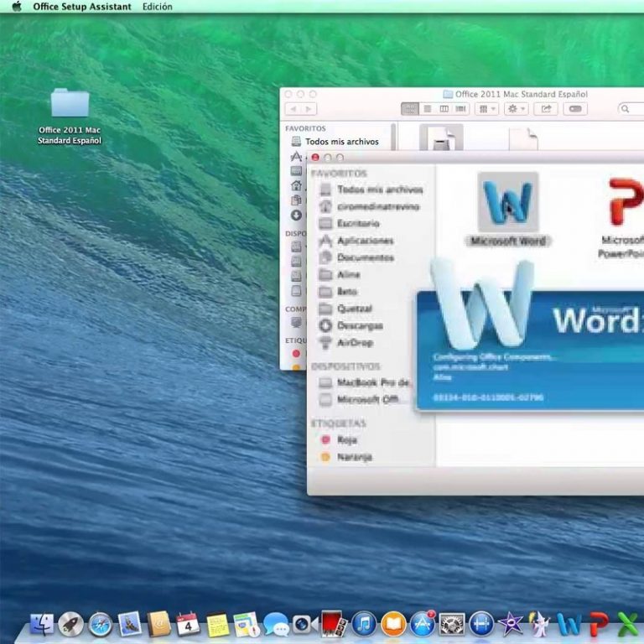Screen dimensions: 644x644
Task: Open App Store in the dock
Action: coord(422,624)
